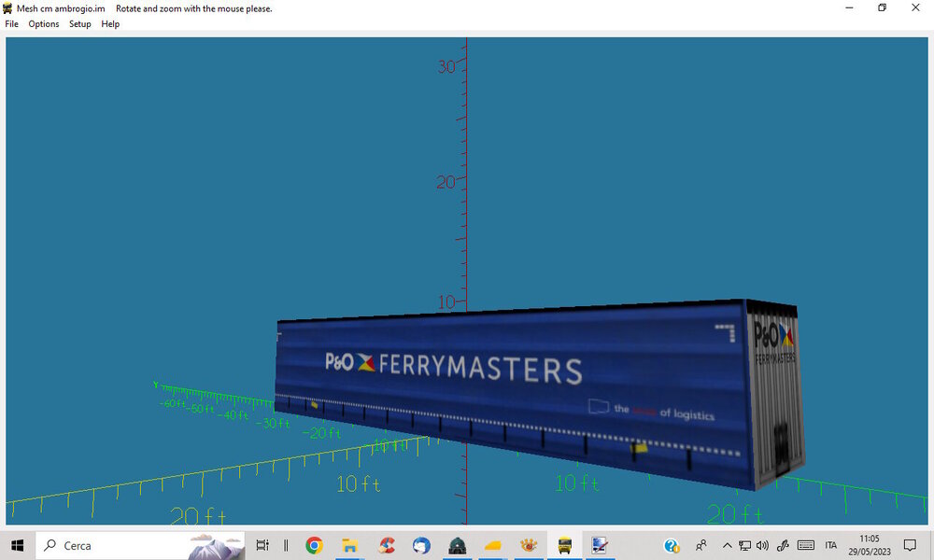The height and width of the screenshot is (560, 934).
Task: Open the Options menu
Action: (x=44, y=24)
